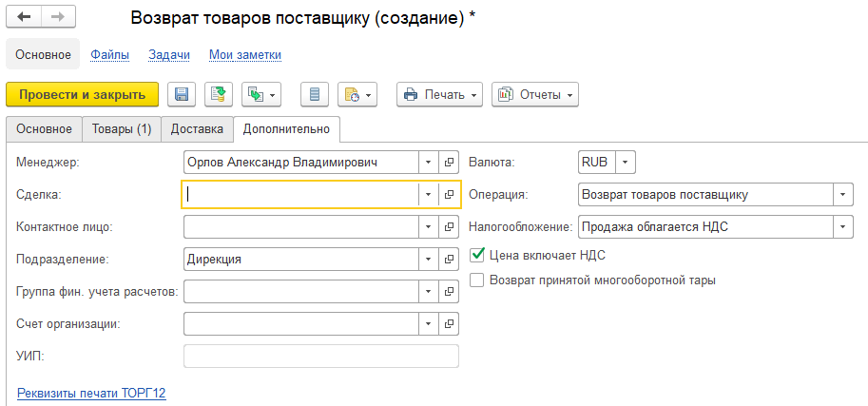This screenshot has height=406, width=868.
Task: Expand the Валюта RUB dropdown
Action: coord(626,163)
